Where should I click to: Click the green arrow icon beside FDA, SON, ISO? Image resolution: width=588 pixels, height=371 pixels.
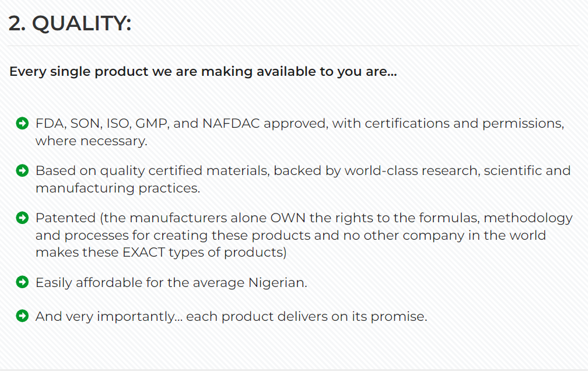tap(22, 124)
